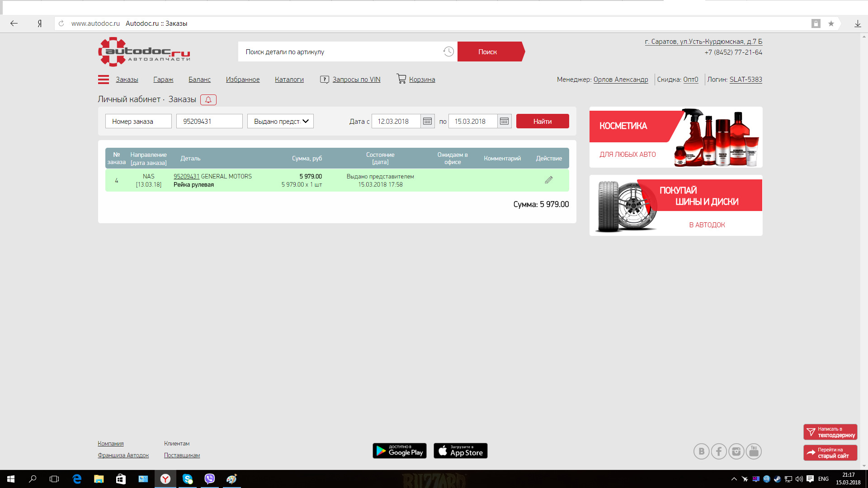This screenshot has height=488, width=868.
Task: Click the YouTube social icon
Action: (x=754, y=451)
